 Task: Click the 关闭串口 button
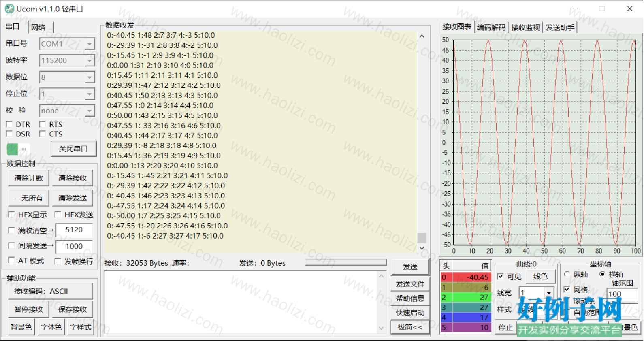tap(73, 149)
